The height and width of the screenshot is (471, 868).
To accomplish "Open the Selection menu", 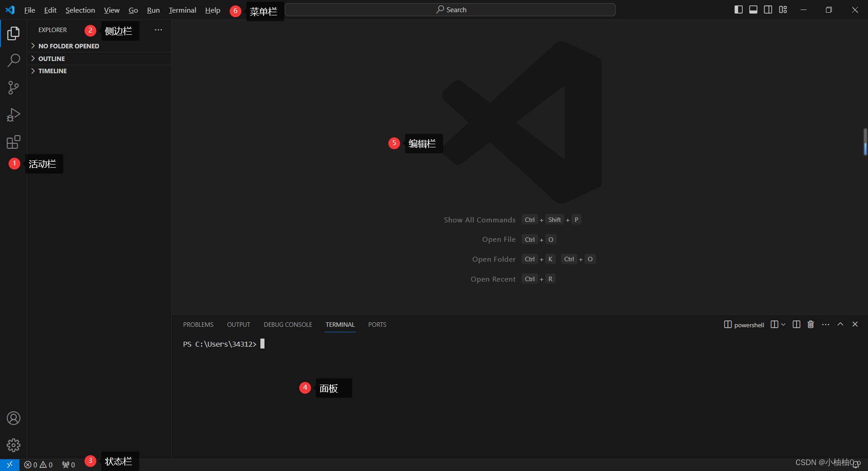I will [x=80, y=10].
